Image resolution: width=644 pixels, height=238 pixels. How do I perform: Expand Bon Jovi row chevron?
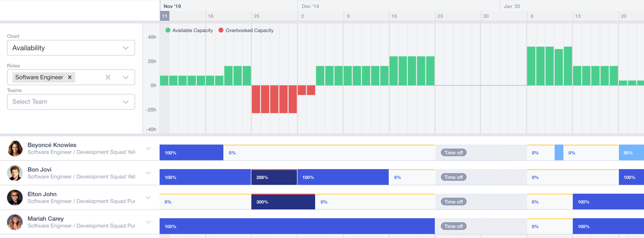tap(148, 173)
